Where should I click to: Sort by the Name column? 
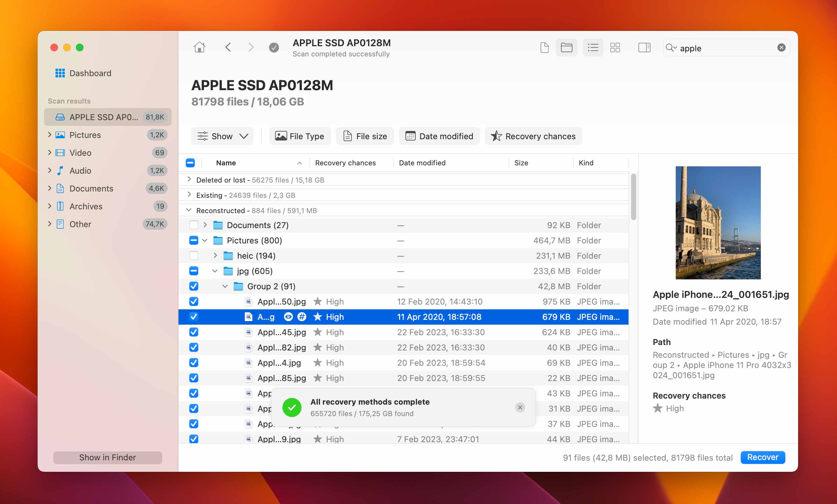[x=226, y=163]
